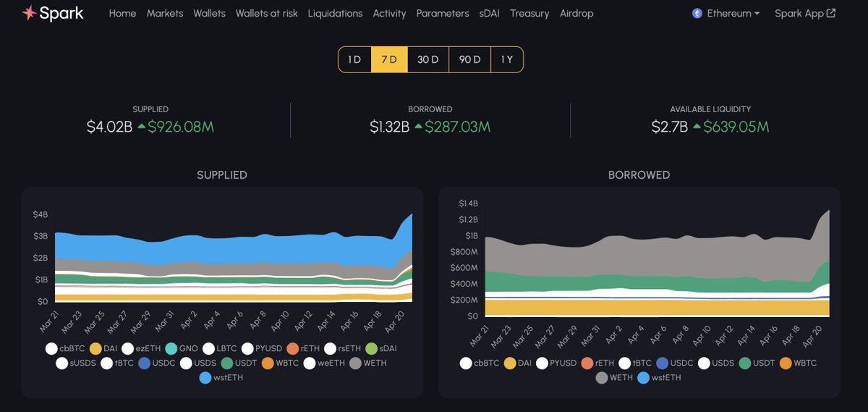Image resolution: width=868 pixels, height=412 pixels.
Task: Click the Spark star logo
Action: pos(29,13)
